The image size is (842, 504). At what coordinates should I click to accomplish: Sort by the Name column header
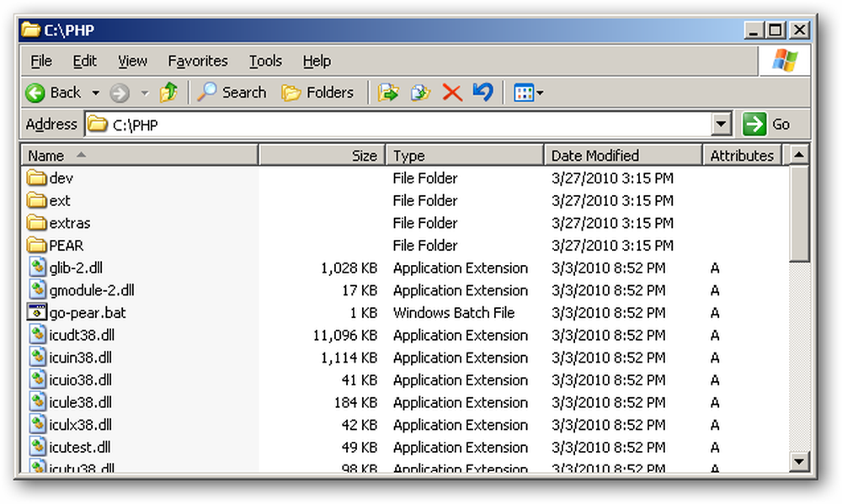coord(140,156)
